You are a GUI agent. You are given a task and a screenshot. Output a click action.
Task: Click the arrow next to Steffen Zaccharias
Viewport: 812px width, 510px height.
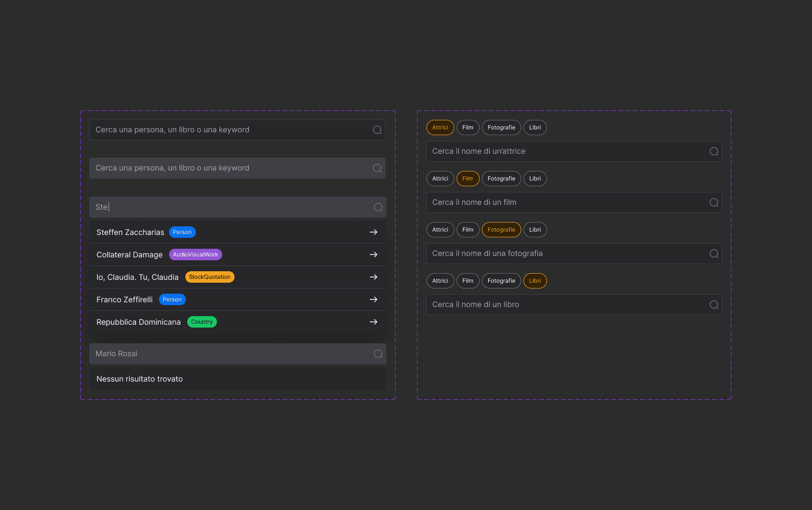coord(374,232)
